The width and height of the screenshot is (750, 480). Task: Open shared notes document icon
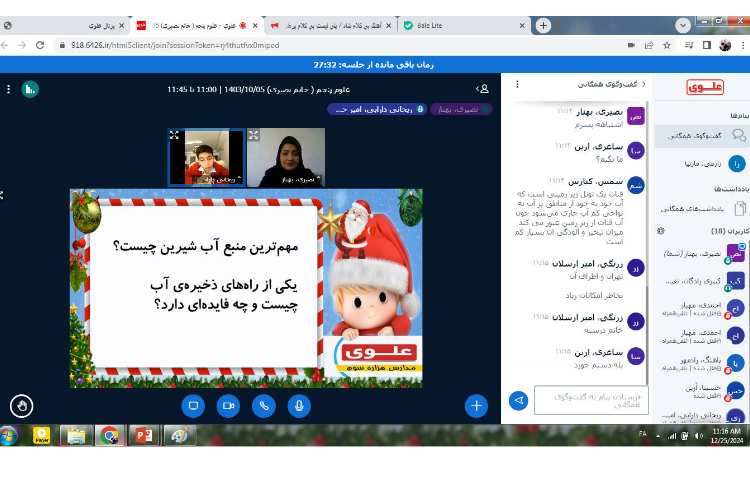pyautogui.click(x=740, y=208)
